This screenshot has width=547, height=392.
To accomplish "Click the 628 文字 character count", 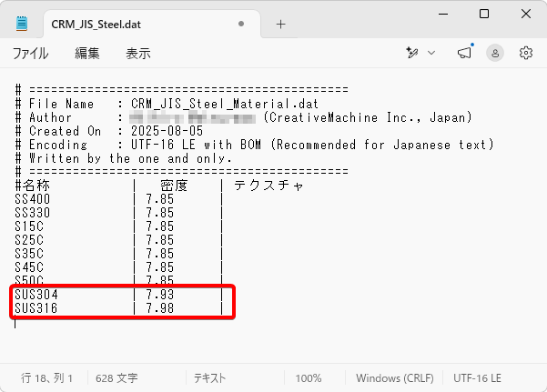I will point(116,378).
